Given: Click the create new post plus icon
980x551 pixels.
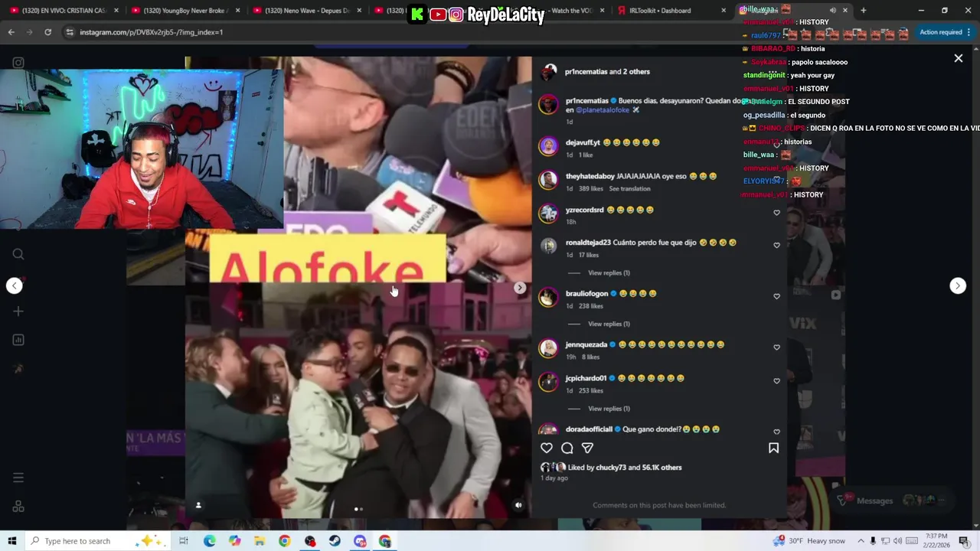Looking at the screenshot, I should click(x=18, y=311).
